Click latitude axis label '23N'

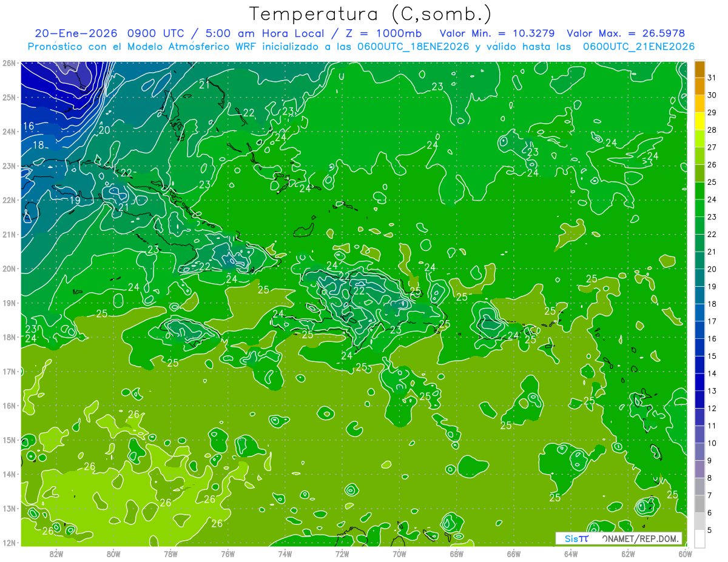pyautogui.click(x=8, y=166)
